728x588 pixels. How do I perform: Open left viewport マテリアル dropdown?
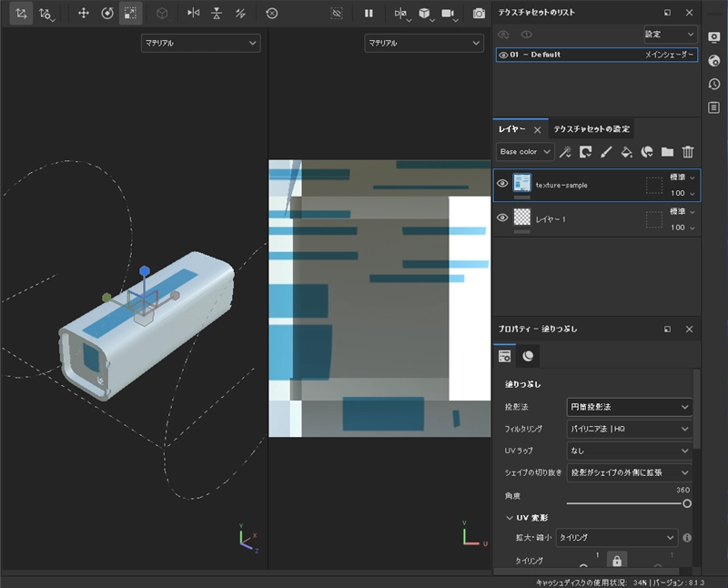coord(200,43)
